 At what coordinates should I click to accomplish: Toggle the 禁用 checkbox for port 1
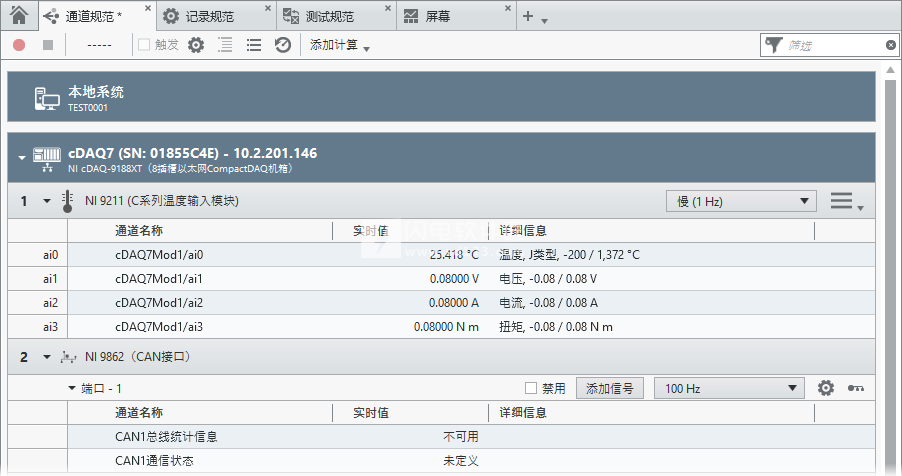click(x=531, y=388)
